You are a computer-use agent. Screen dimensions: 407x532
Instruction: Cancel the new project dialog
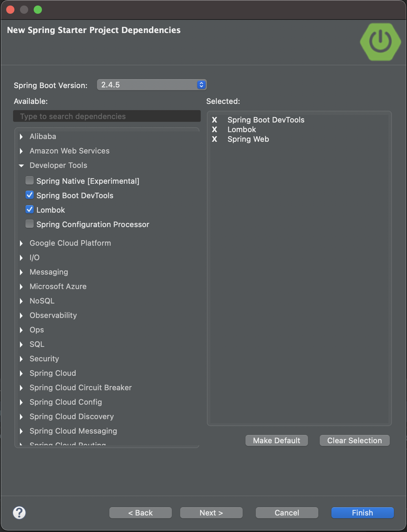point(287,513)
